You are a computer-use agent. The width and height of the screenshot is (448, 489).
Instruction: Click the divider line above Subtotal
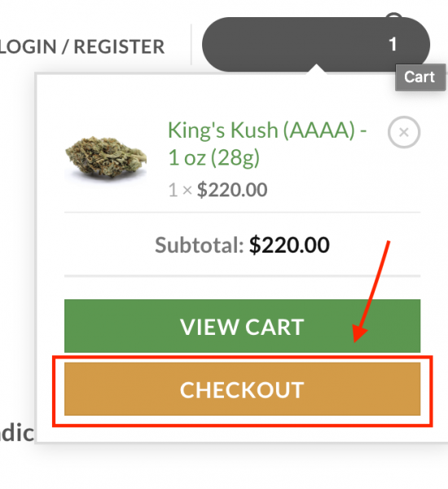(x=242, y=212)
